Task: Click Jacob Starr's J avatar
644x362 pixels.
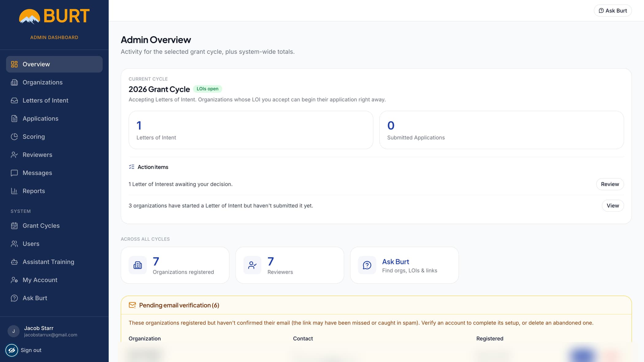Action: 13,331
